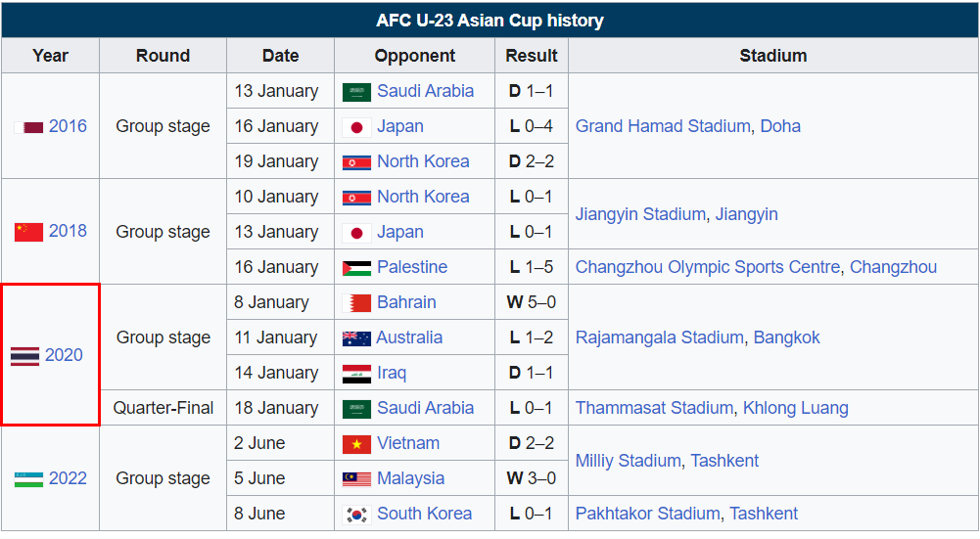
Task: Open the 2022 tournament year link
Action: click(x=68, y=478)
